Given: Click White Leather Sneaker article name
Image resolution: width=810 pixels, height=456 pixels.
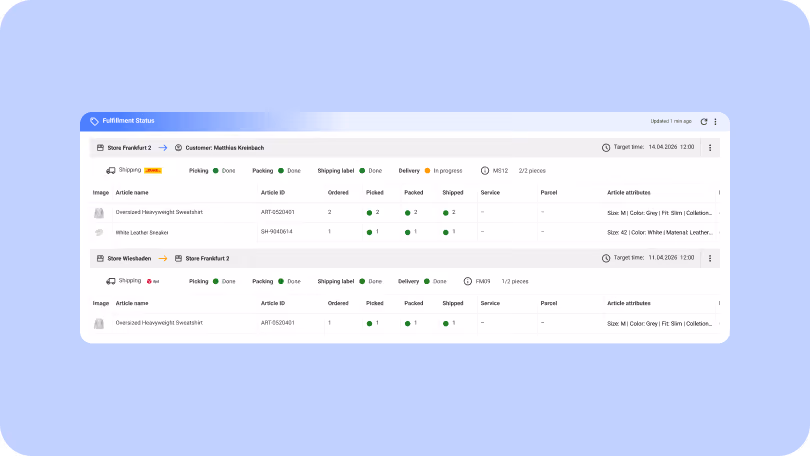Looking at the screenshot, I should [142, 232].
